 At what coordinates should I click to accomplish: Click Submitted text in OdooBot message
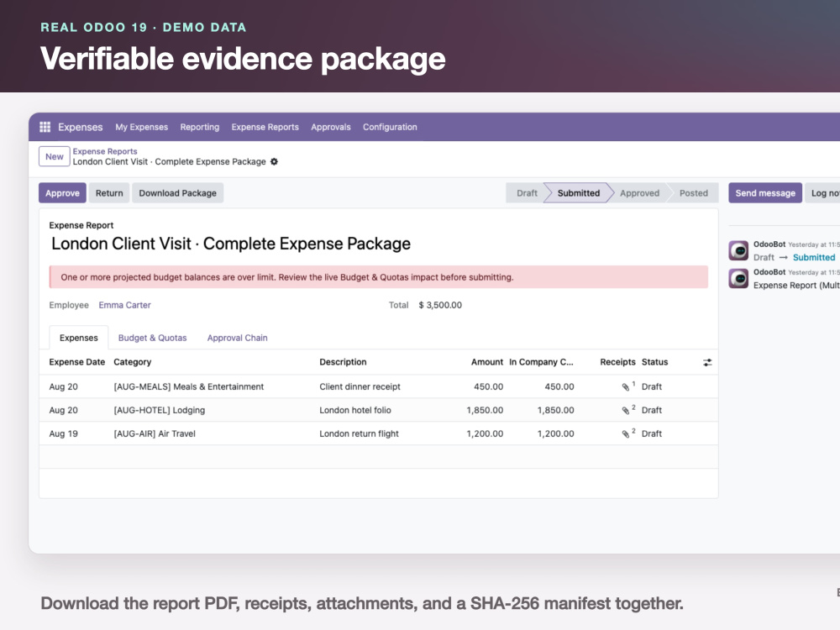[x=814, y=258]
